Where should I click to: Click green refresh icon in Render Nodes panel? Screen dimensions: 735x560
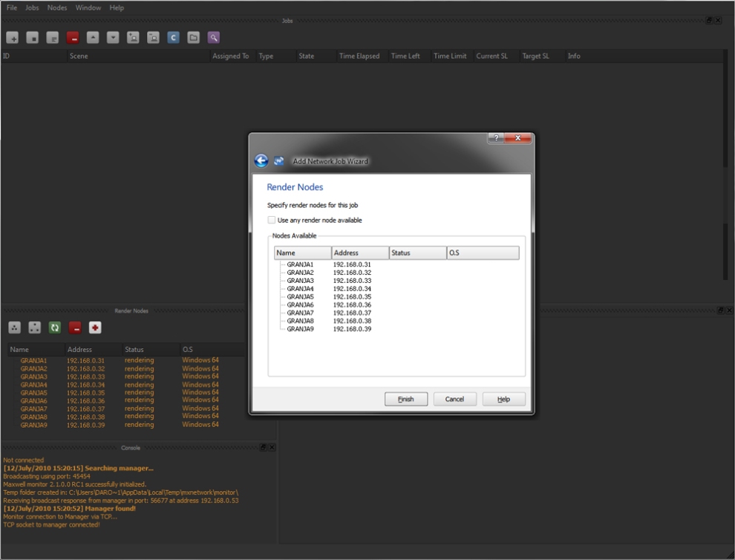coord(54,328)
